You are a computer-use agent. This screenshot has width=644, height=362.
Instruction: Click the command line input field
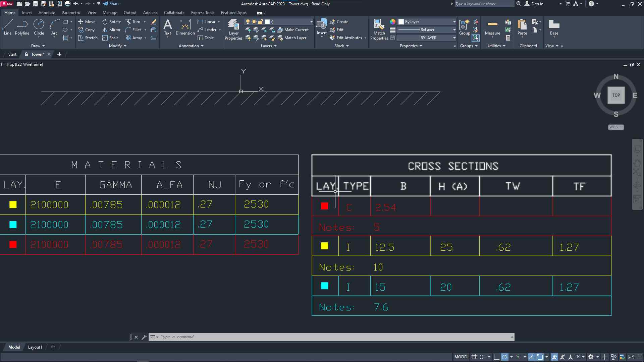(x=332, y=337)
